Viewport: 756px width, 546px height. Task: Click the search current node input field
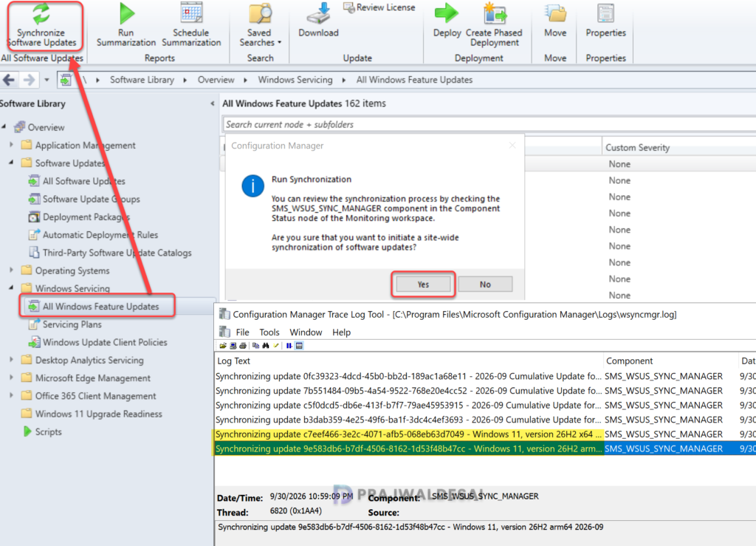[489, 124]
